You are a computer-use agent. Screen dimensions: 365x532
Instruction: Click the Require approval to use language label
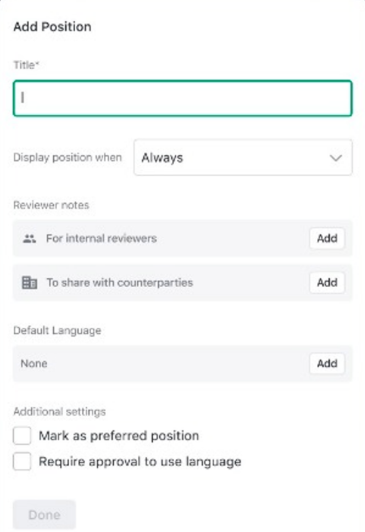click(x=140, y=462)
